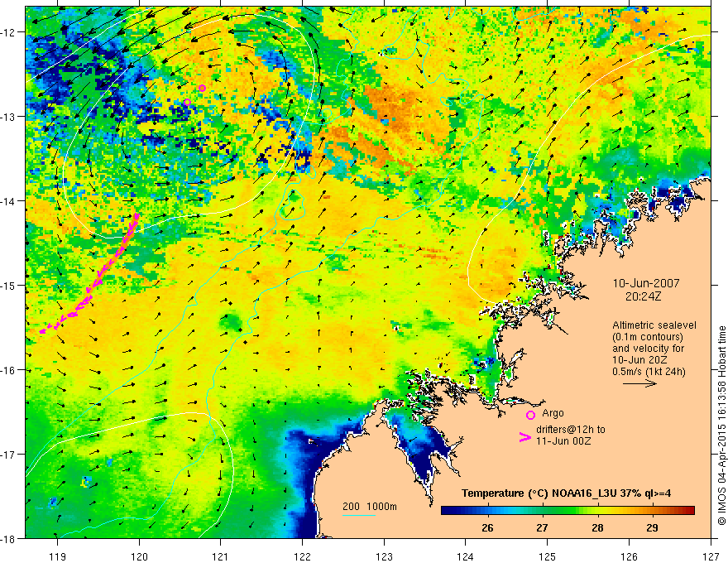Click latitude axis label -16
Image resolution: width=728 pixels, height=563 pixels.
[x=8, y=370]
